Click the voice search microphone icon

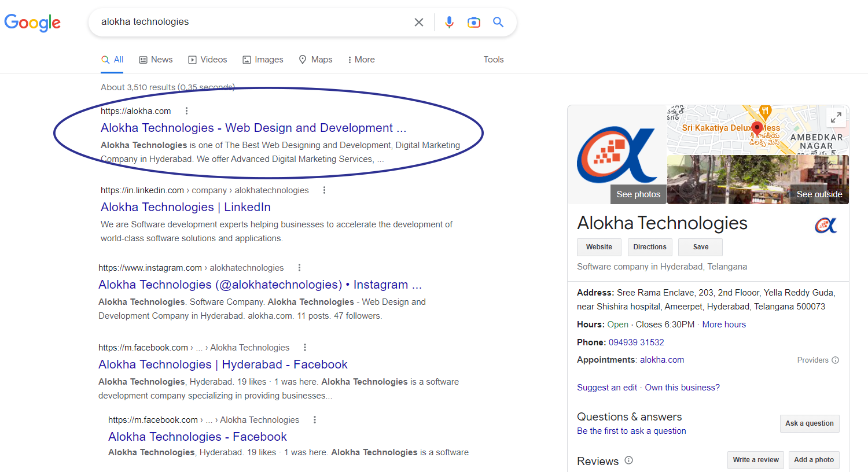450,22
